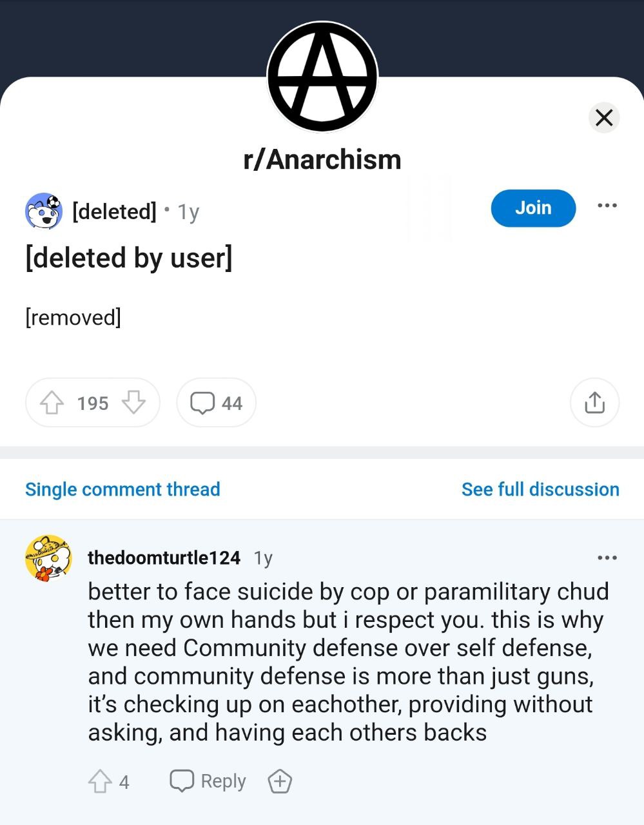The width and height of the screenshot is (644, 825).
Task: Open the r/Anarchism community name link
Action: click(x=322, y=160)
